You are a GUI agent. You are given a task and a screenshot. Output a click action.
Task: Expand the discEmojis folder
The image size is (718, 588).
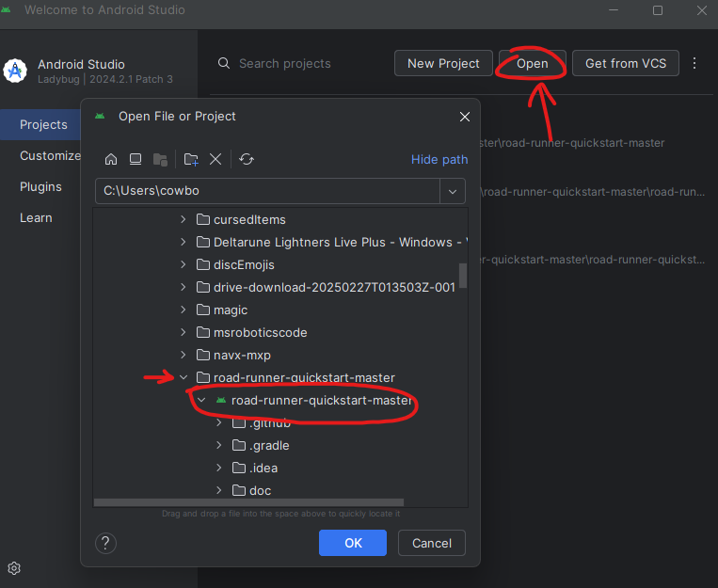coord(183,264)
